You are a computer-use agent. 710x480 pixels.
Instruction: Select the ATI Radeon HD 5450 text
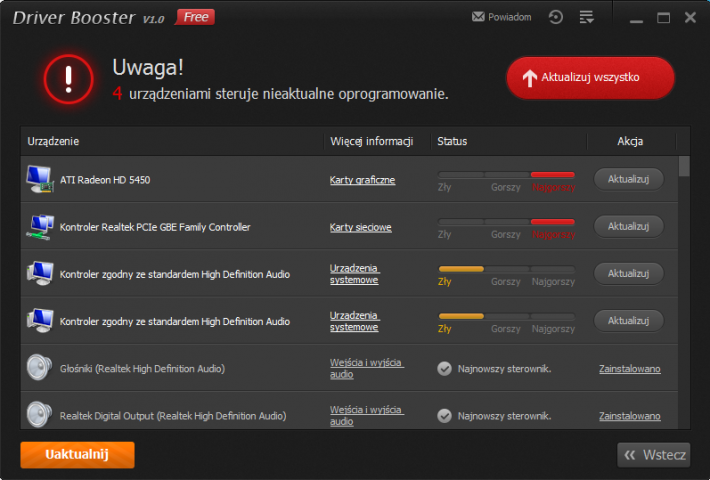tap(105, 180)
